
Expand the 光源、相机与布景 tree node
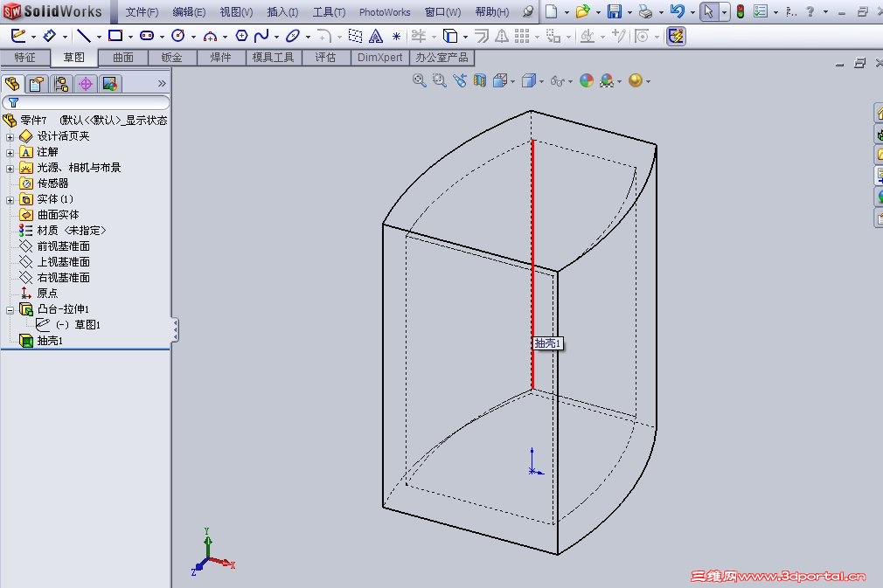10,169
